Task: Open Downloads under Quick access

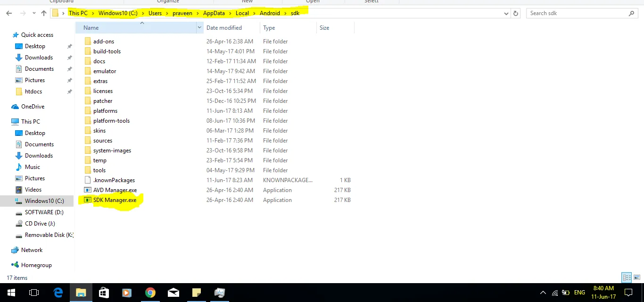Action: [39, 58]
